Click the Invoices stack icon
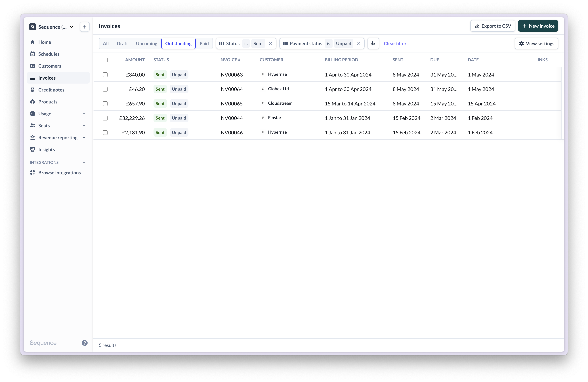This screenshot has width=588, height=382. click(x=33, y=78)
